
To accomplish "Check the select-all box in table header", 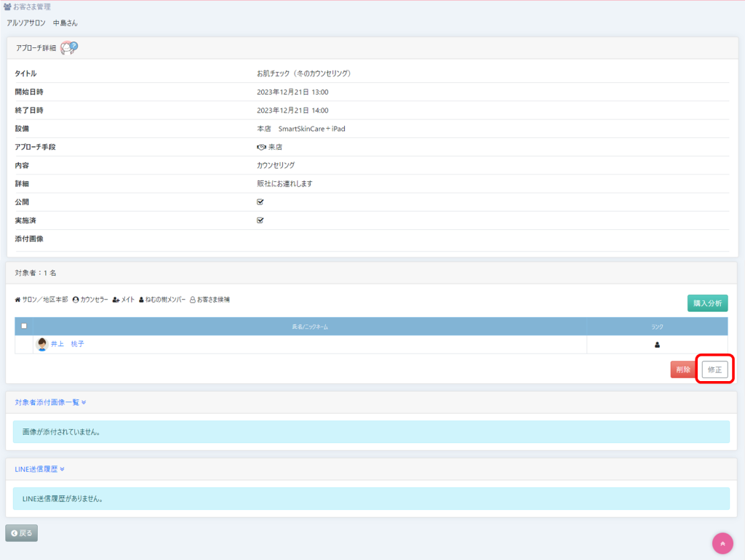I will coord(23,326).
